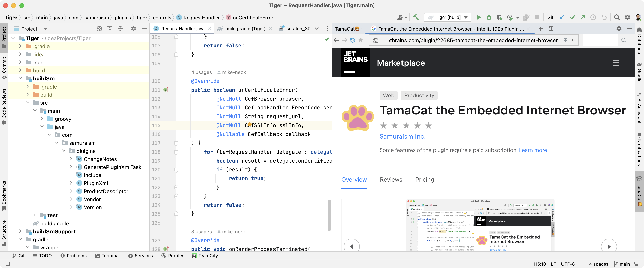Collapse the samuraism package

(57, 143)
